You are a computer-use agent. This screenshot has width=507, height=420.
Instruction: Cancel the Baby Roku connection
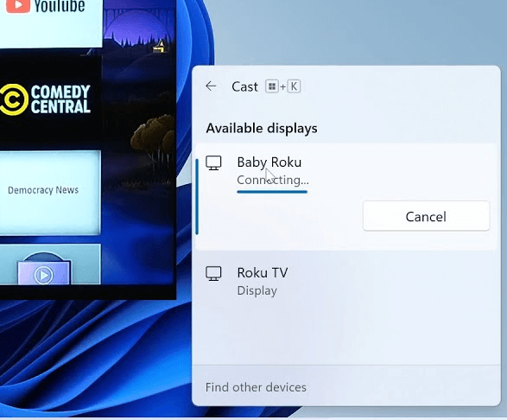click(x=426, y=216)
